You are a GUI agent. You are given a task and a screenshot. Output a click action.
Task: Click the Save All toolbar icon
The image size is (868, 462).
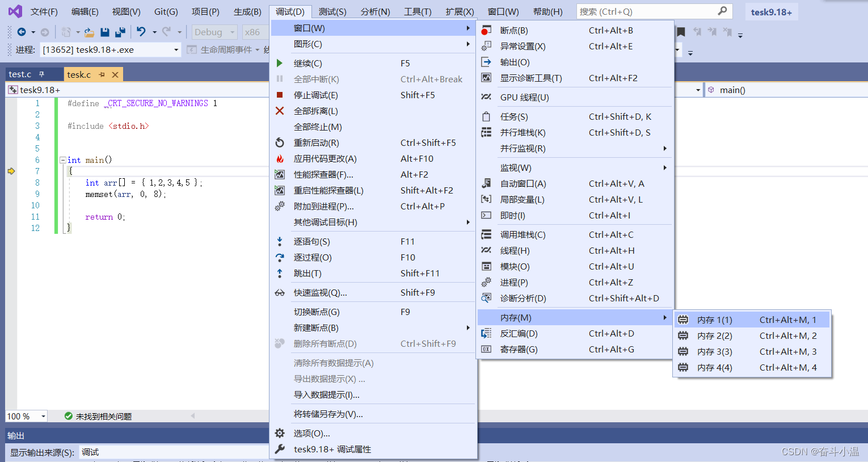[x=121, y=32]
